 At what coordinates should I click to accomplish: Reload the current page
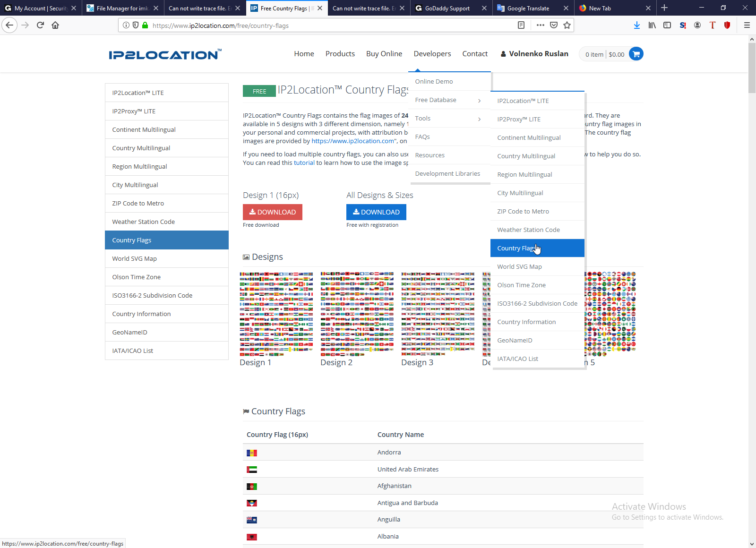pos(40,25)
